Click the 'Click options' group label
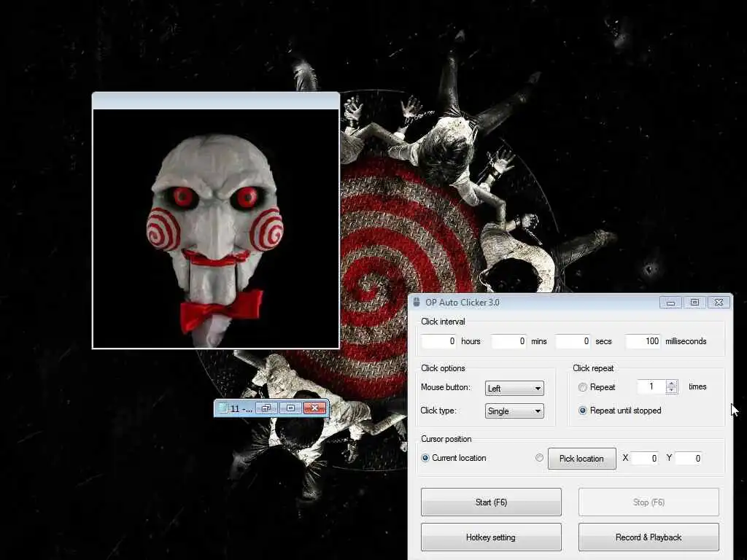Screen dimensions: 747x560 pyautogui.click(x=443, y=368)
